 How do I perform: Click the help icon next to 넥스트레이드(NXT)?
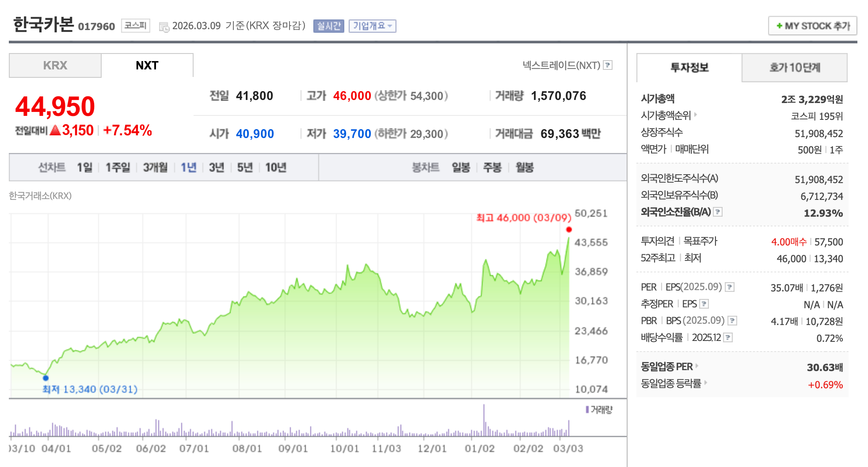pyautogui.click(x=608, y=65)
